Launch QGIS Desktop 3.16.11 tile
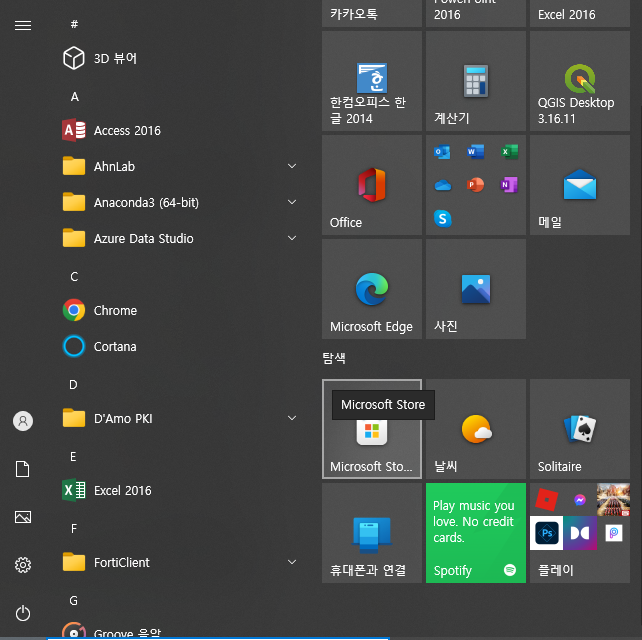 [580, 81]
